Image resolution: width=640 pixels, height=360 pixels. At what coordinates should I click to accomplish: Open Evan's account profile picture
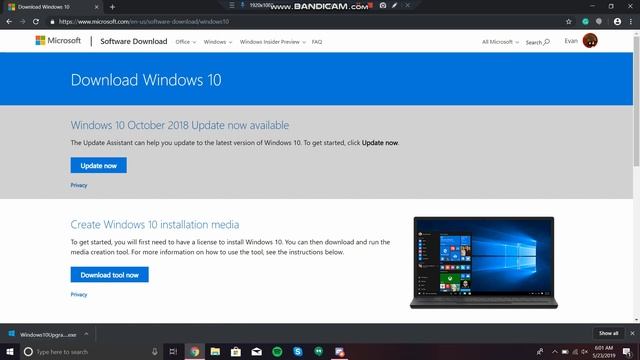(x=590, y=41)
